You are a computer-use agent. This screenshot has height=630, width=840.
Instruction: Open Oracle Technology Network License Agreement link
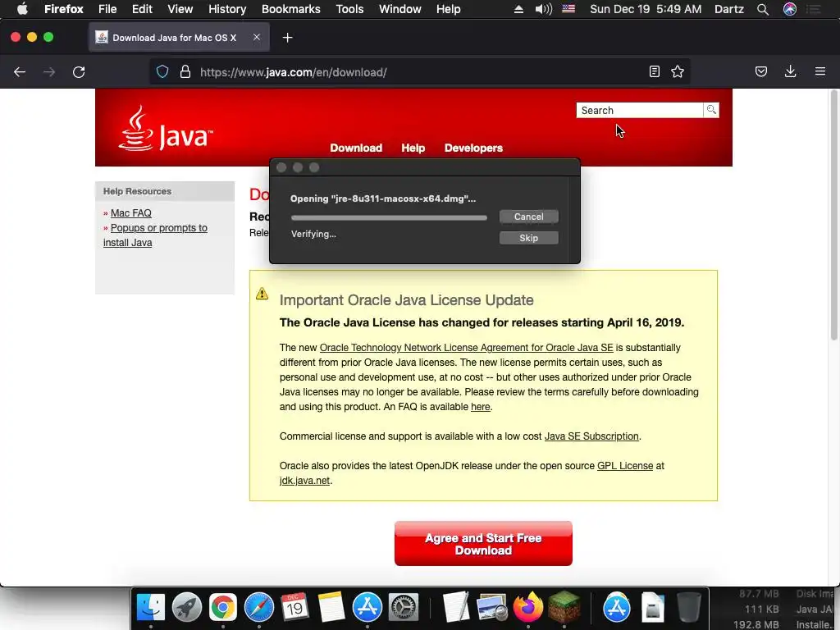(466, 348)
